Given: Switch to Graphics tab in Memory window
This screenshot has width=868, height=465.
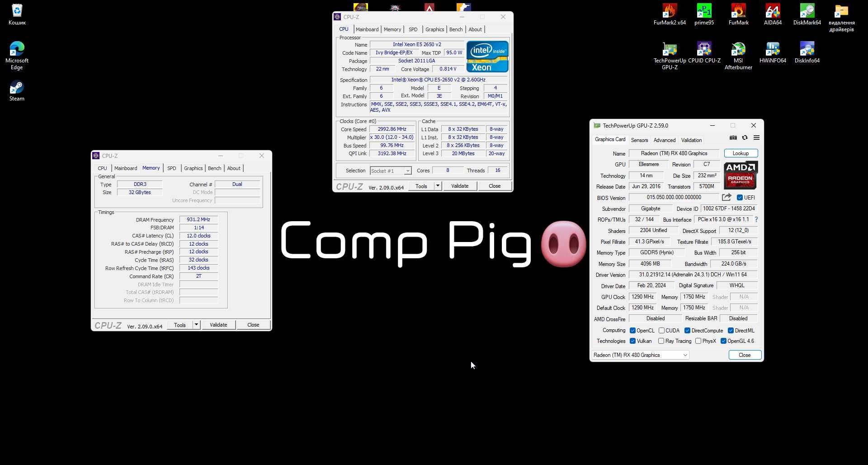Looking at the screenshot, I should (x=193, y=168).
